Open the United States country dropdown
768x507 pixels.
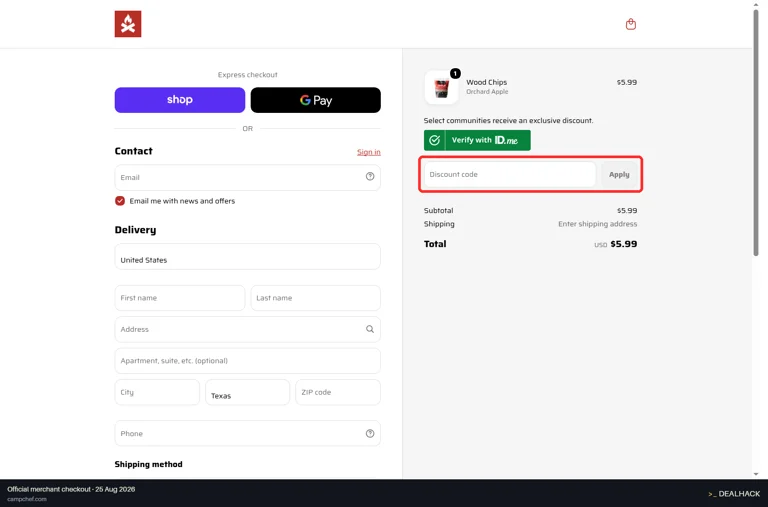coord(247,257)
